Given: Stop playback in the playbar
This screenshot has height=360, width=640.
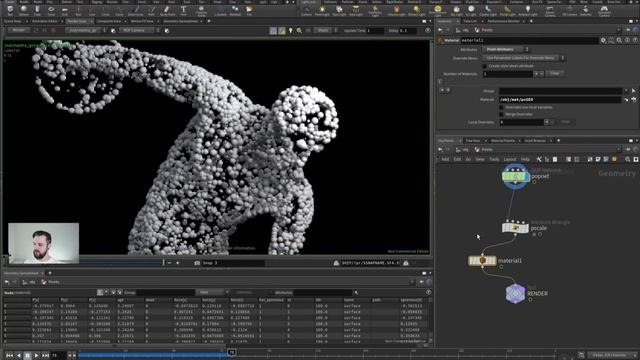Looking at the screenshot, I should [27, 356].
